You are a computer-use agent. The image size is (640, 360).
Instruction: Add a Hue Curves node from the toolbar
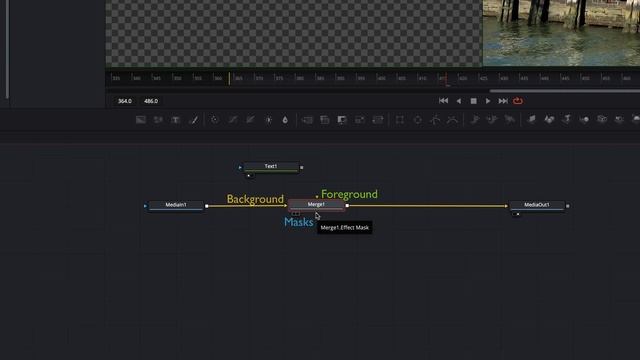click(x=251, y=120)
